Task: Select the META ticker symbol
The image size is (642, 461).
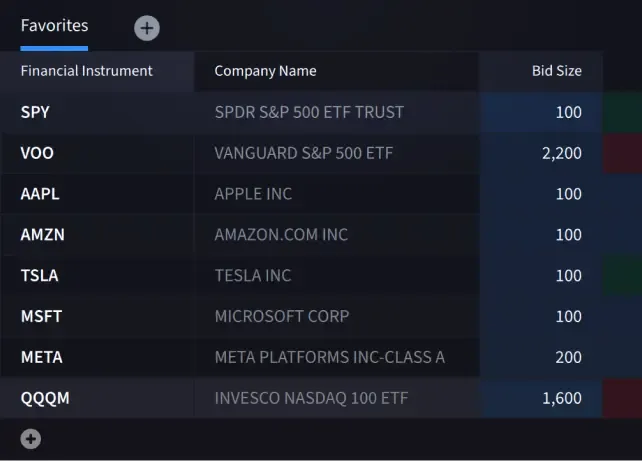Action: (x=41, y=357)
